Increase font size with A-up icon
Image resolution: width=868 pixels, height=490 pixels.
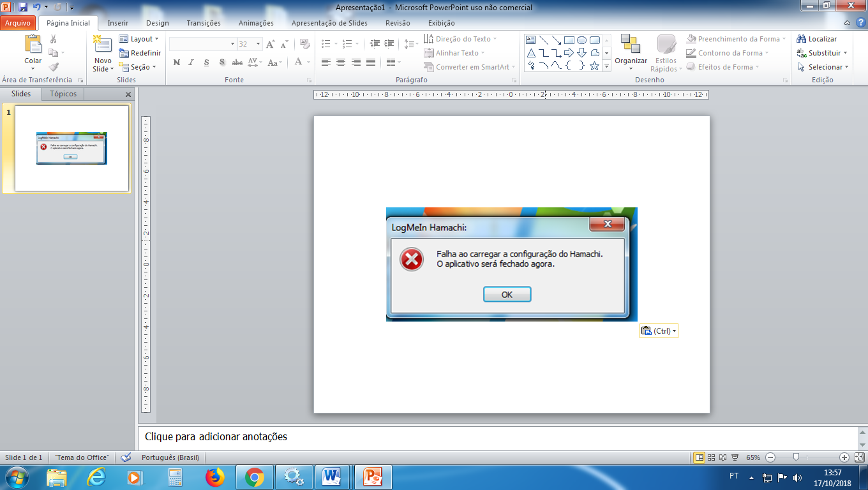pos(271,44)
